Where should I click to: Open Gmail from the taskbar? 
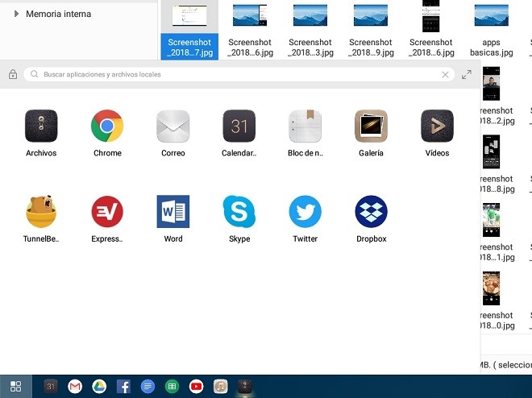coord(75,386)
